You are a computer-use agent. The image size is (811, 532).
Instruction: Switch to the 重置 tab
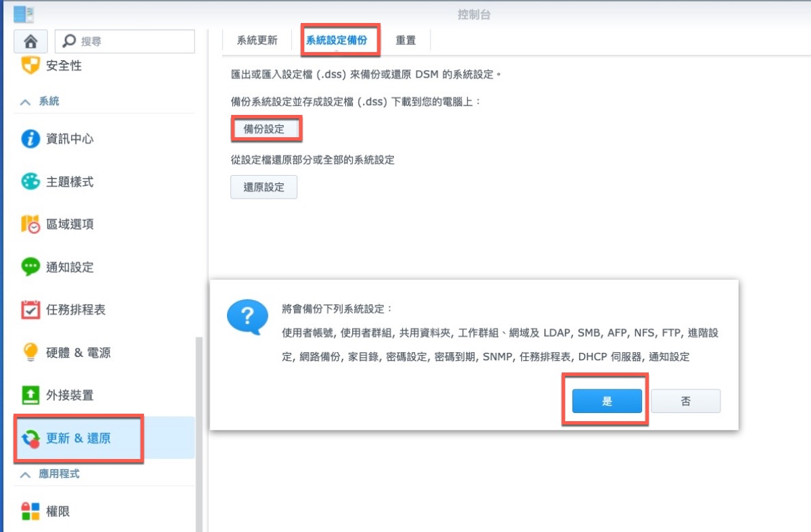pos(405,41)
